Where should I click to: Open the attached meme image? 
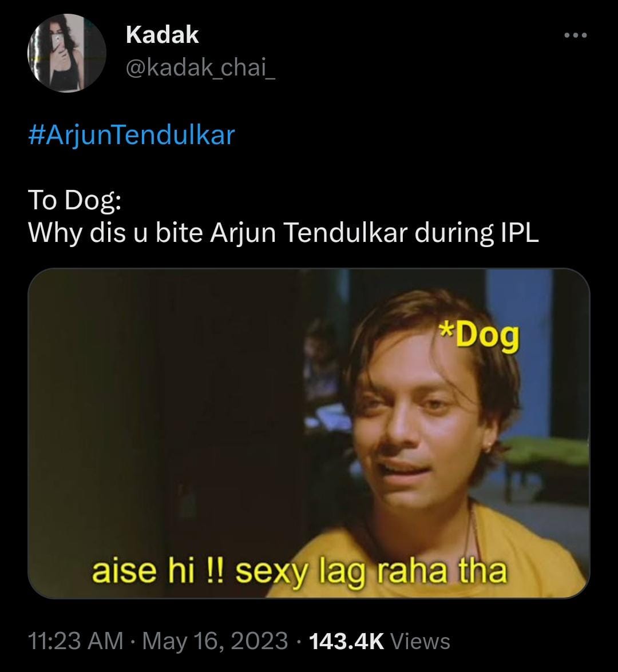point(309,433)
